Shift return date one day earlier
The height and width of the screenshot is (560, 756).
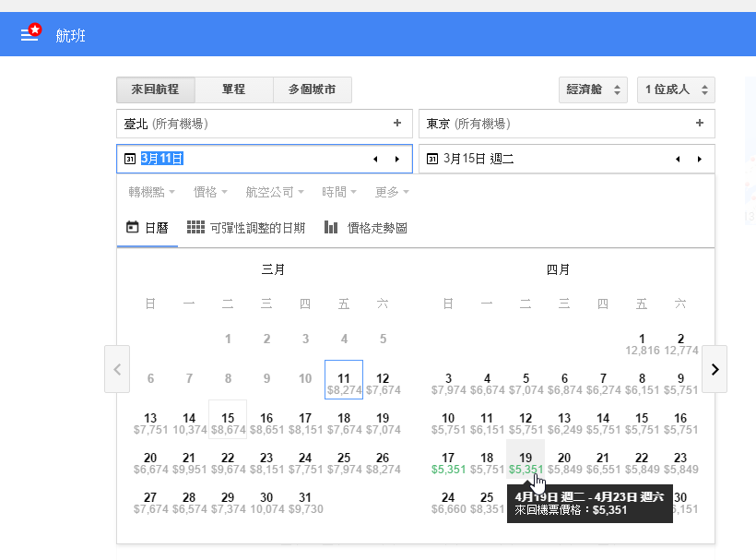pos(678,160)
